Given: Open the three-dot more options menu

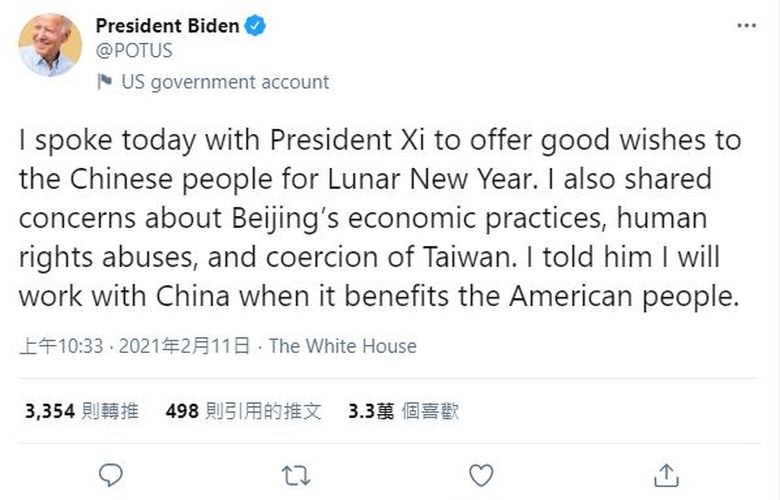Looking at the screenshot, I should tap(746, 25).
